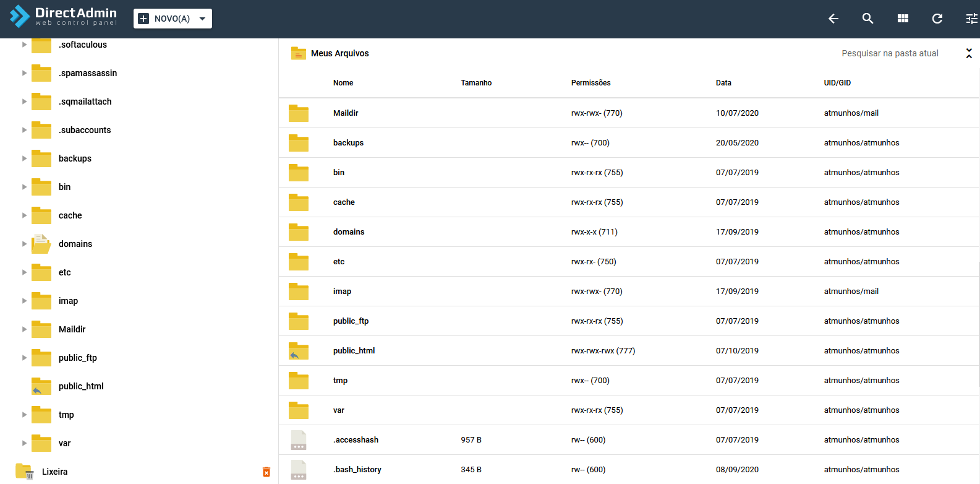Screen dimensions: 980x484
Task: Click the DirectAdmin logo
Action: [x=63, y=17]
